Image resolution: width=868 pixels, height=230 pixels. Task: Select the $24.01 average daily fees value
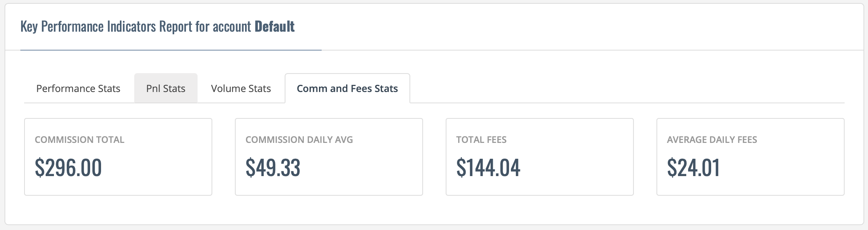click(693, 168)
